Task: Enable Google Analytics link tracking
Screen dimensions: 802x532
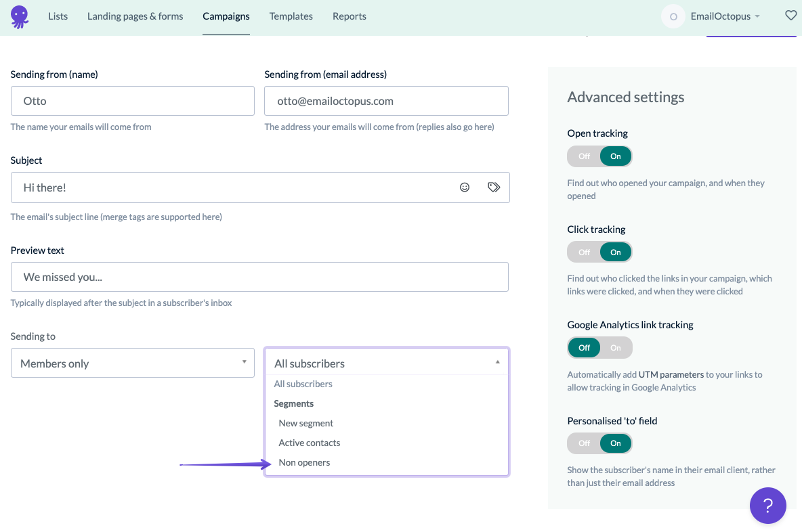Action: [616, 347]
